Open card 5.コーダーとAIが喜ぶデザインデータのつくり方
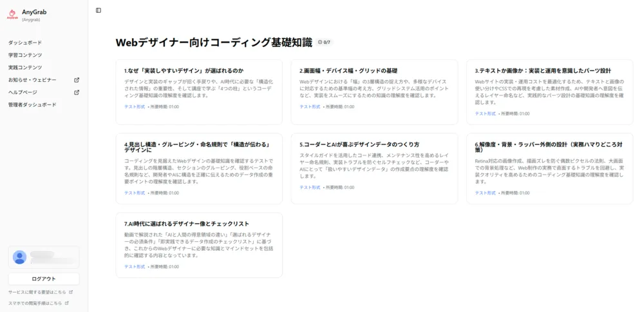This screenshot has height=312, width=644. pyautogui.click(x=374, y=168)
